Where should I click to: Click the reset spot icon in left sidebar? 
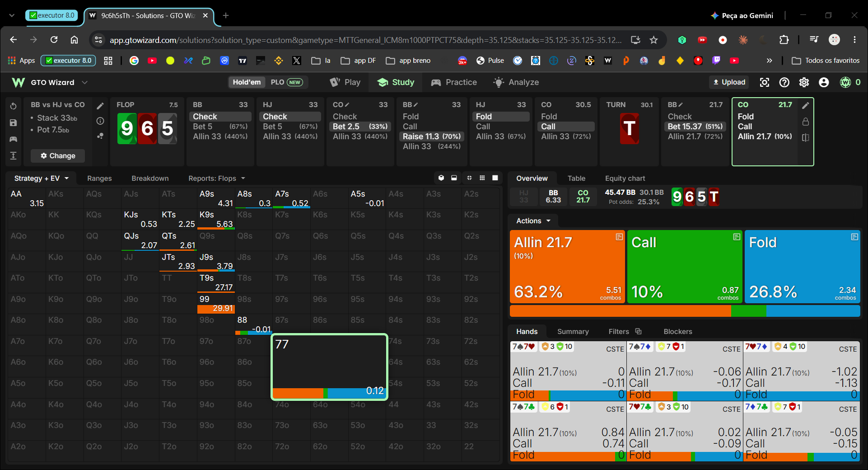[14, 106]
